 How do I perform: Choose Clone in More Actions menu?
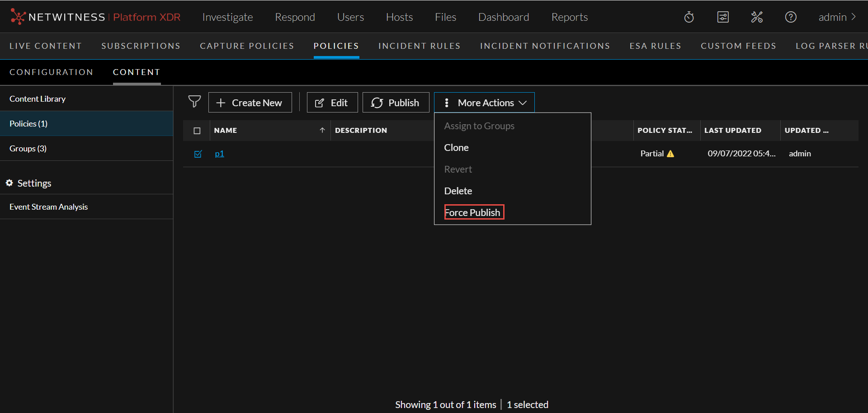pyautogui.click(x=456, y=148)
